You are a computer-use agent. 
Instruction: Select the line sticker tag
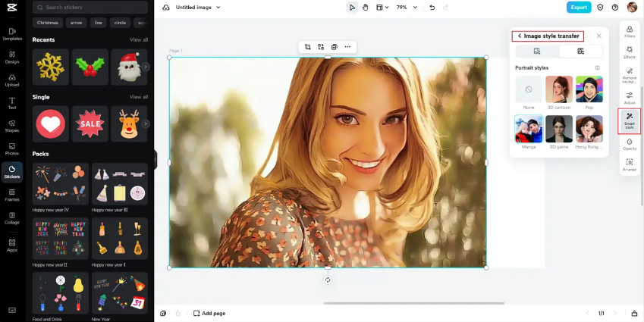point(98,23)
